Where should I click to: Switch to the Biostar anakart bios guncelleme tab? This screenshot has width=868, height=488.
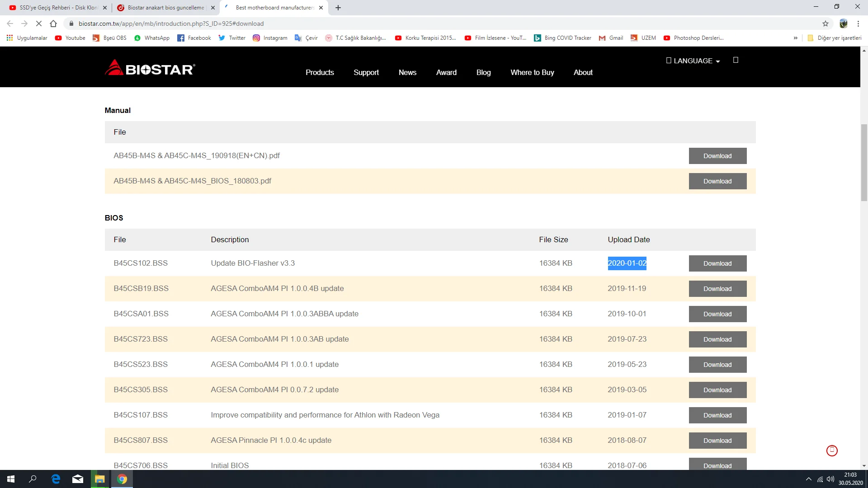click(x=165, y=8)
